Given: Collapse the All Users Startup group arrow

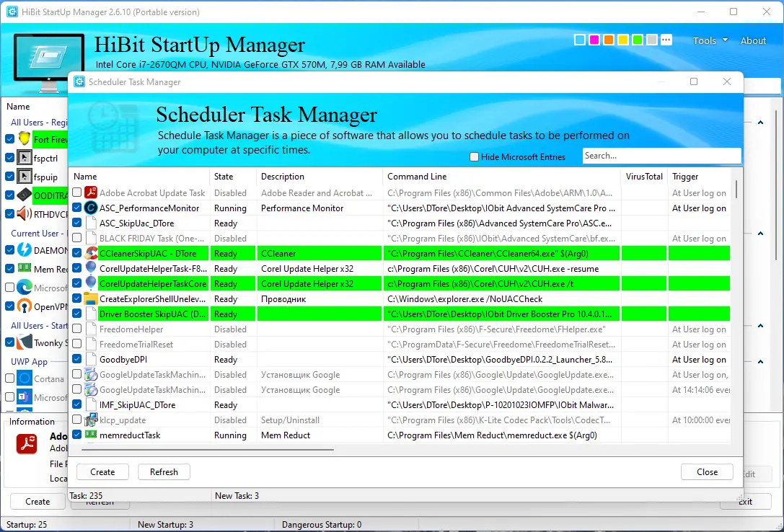Looking at the screenshot, I should pos(760,326).
